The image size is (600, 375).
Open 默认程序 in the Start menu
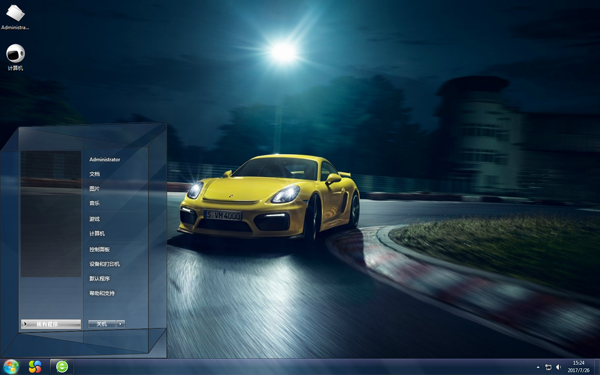(x=99, y=279)
